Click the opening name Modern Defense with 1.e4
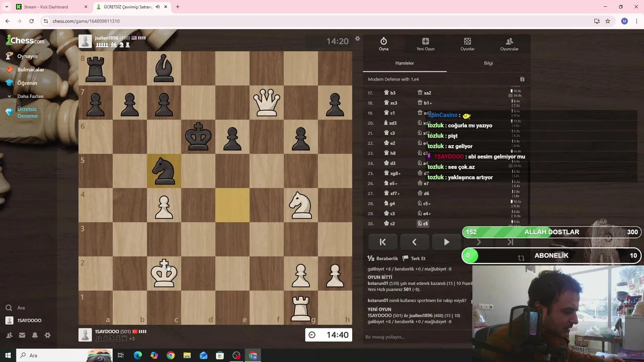Viewport: 644px width, 362px height. pos(393,79)
